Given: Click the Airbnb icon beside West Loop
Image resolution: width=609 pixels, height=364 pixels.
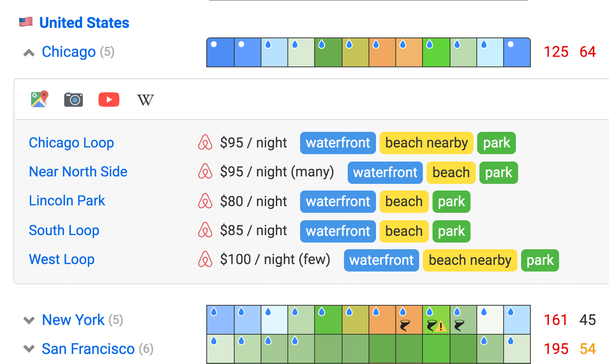Looking at the screenshot, I should tap(205, 260).
